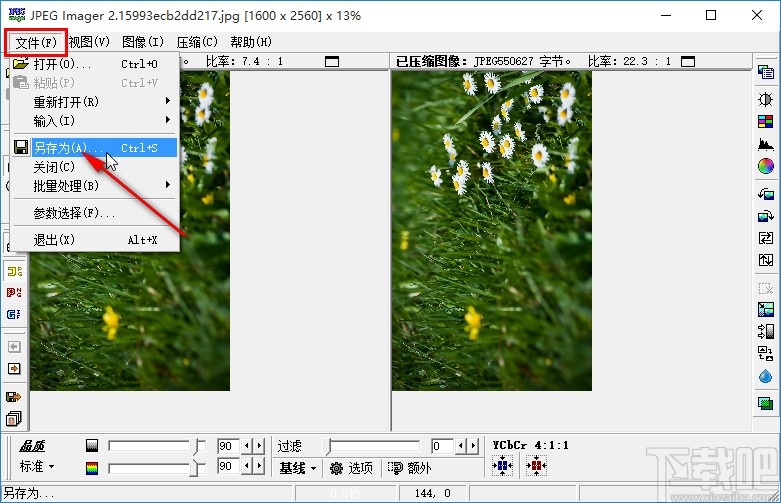Viewport: 781px width, 503px height.
Task: Click the luminance quality gray gradient icon
Action: coord(92,445)
